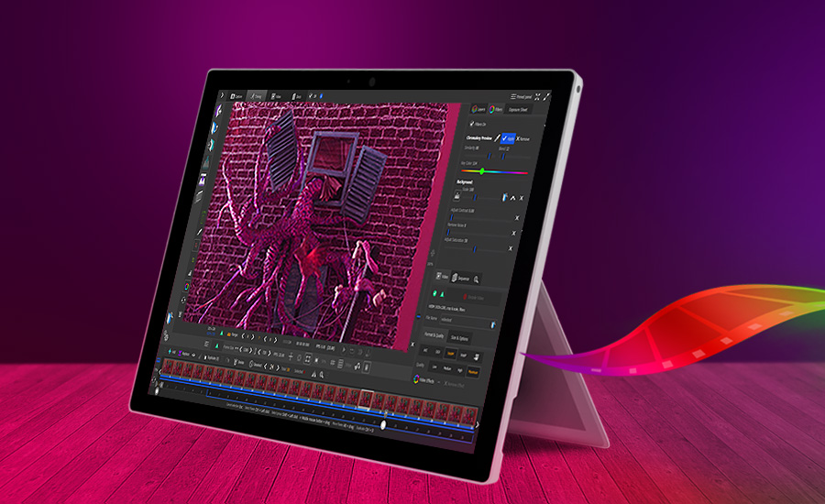Expand the Thread panel menu
Viewport: 825px width, 504px height.
519,95
